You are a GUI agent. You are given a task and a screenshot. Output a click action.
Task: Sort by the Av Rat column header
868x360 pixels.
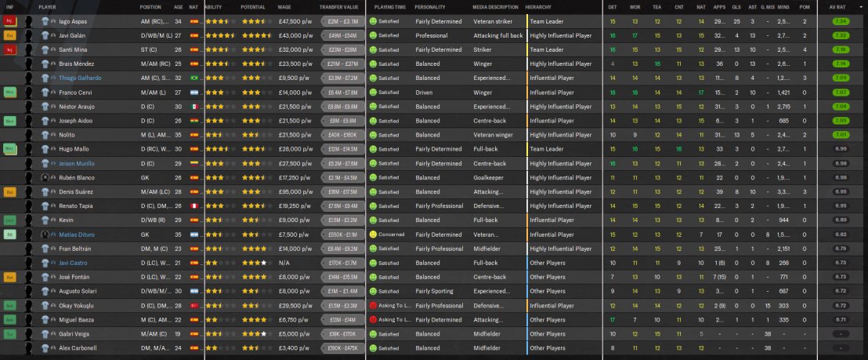coord(837,7)
